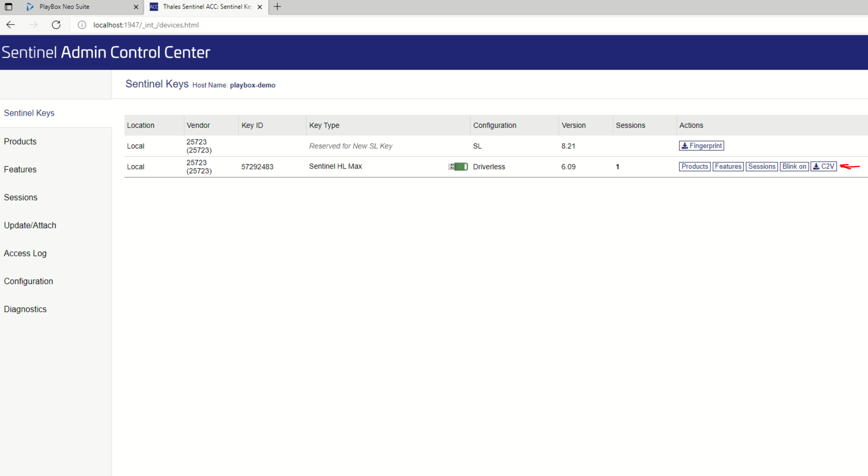Select the Thales Sentinel ACC tab
This screenshot has height=476, width=868.
pos(207,7)
